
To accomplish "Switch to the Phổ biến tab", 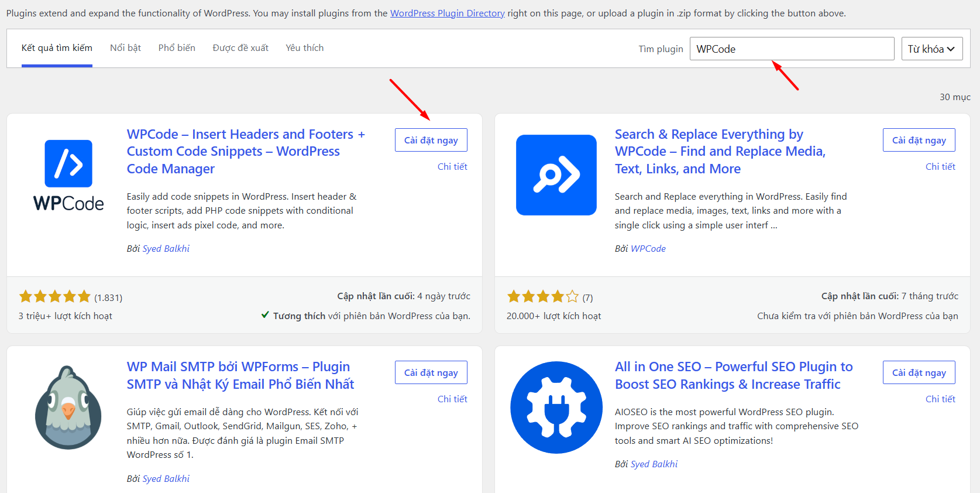I will pos(177,48).
